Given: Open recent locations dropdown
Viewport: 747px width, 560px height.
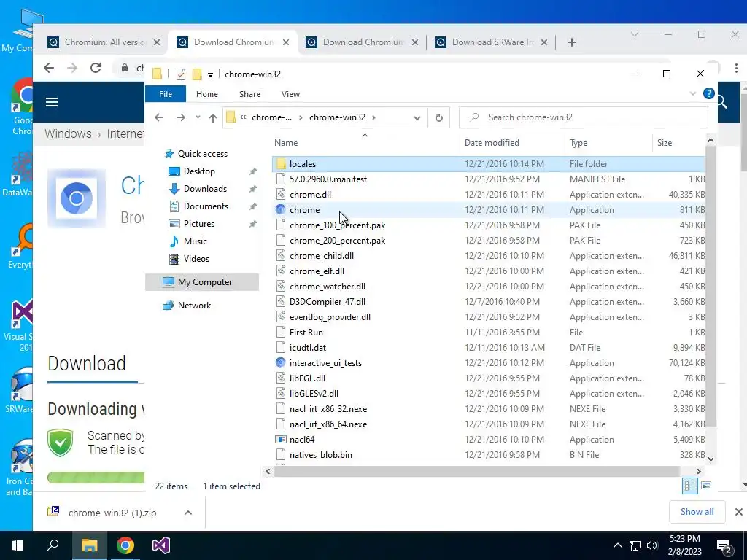Looking at the screenshot, I should 198,117.
